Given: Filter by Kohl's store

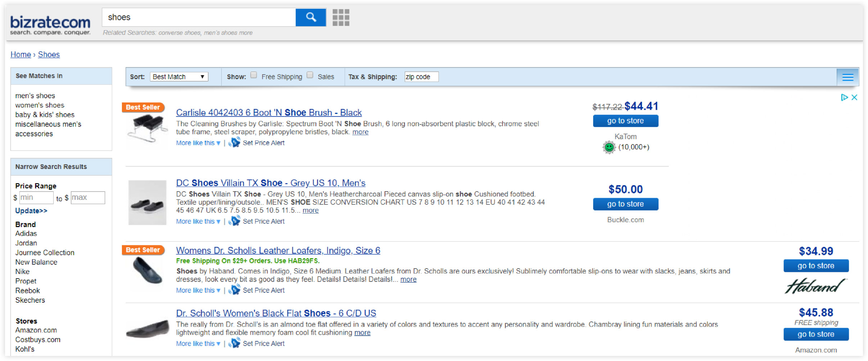Looking at the screenshot, I should click(x=25, y=349).
